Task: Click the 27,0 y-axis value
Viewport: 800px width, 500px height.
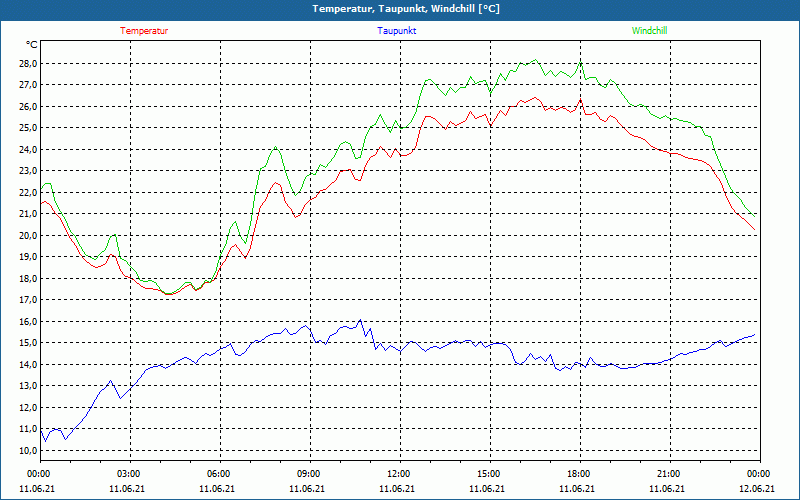Action: (x=29, y=85)
